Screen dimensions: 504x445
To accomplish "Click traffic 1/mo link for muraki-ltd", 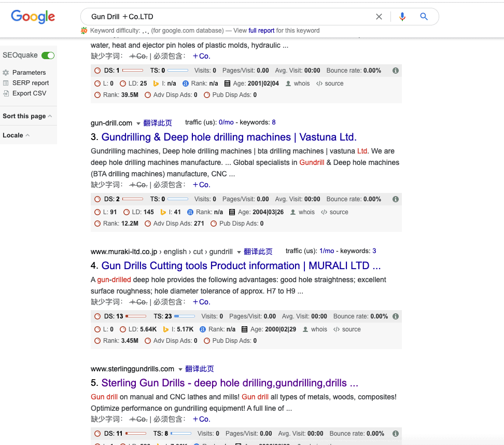I will tap(327, 251).
